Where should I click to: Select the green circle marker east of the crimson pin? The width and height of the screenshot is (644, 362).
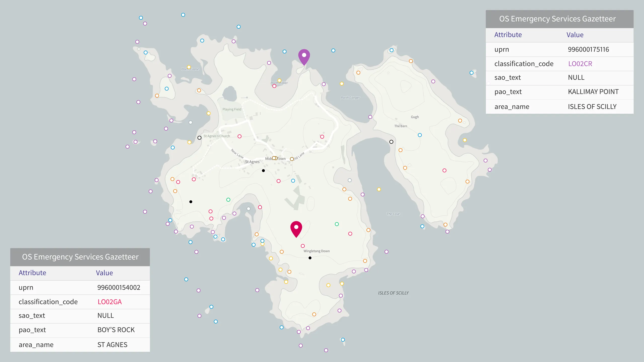point(336,223)
